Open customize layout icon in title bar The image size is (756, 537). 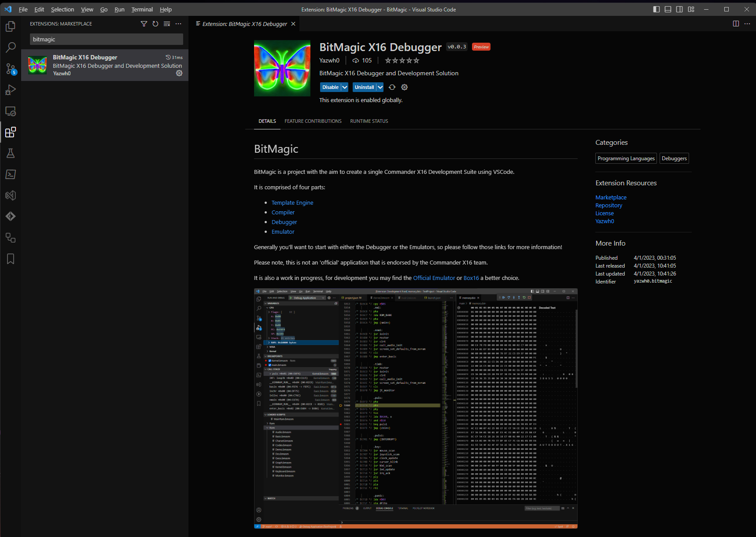point(691,9)
